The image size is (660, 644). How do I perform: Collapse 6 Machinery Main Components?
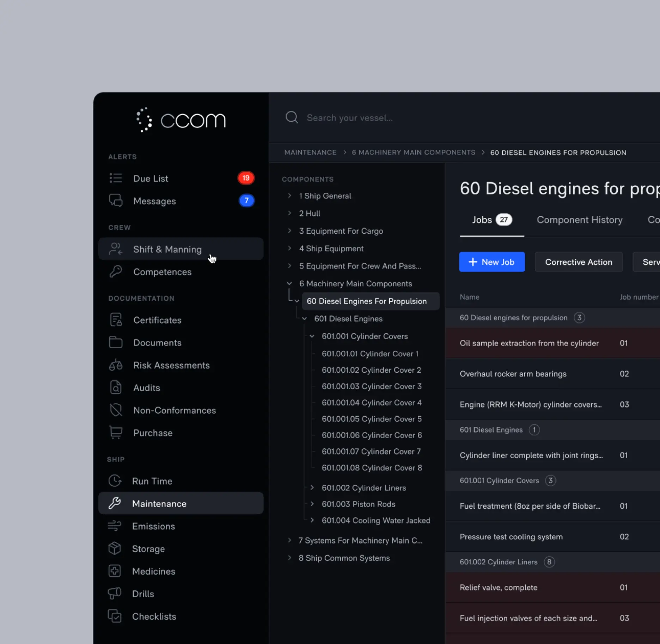(x=290, y=283)
